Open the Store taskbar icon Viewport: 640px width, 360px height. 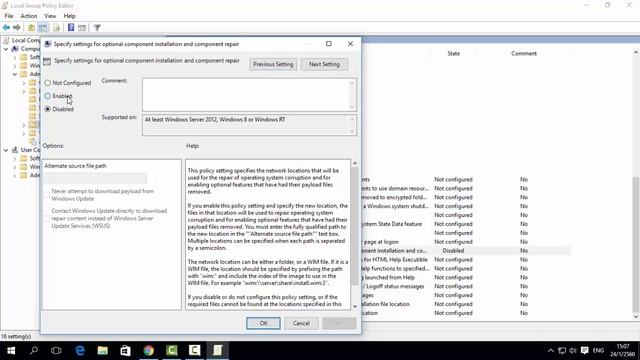click(125, 351)
